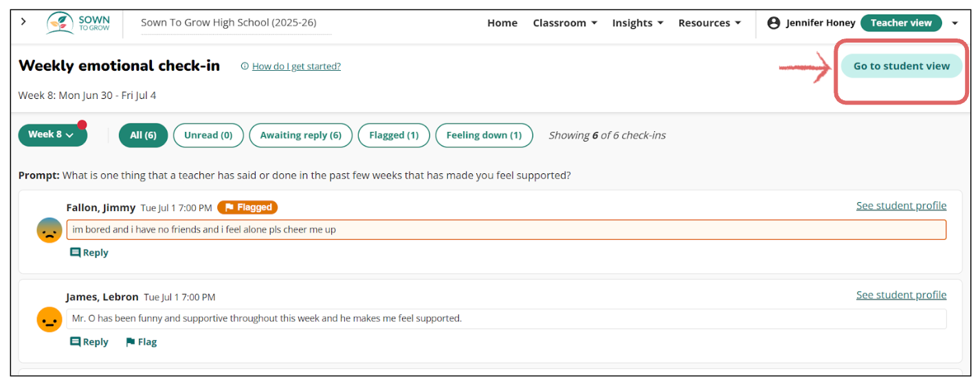
Task: Go to the Home page
Action: pos(502,23)
